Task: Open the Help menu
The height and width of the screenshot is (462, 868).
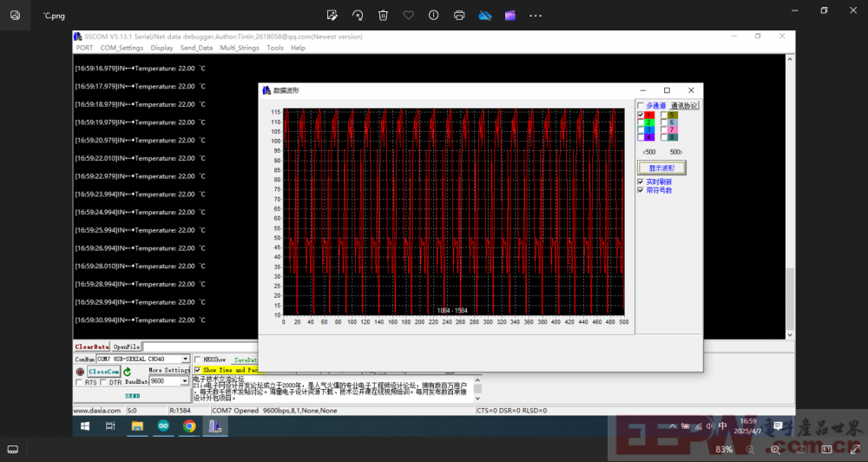Action: coord(298,48)
